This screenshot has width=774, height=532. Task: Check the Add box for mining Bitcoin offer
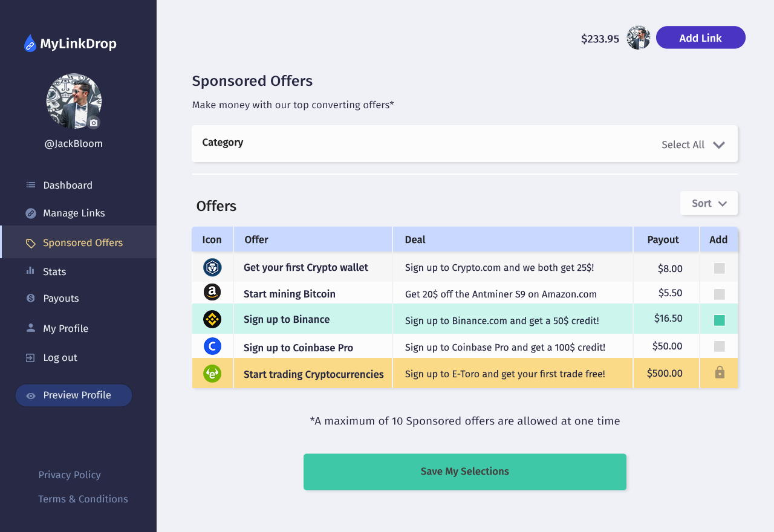(720, 294)
